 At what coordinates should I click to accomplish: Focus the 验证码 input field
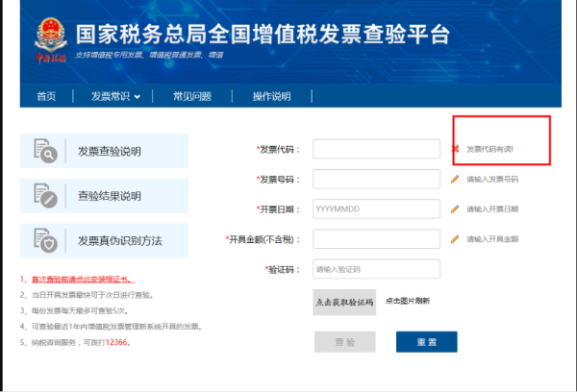pos(376,269)
